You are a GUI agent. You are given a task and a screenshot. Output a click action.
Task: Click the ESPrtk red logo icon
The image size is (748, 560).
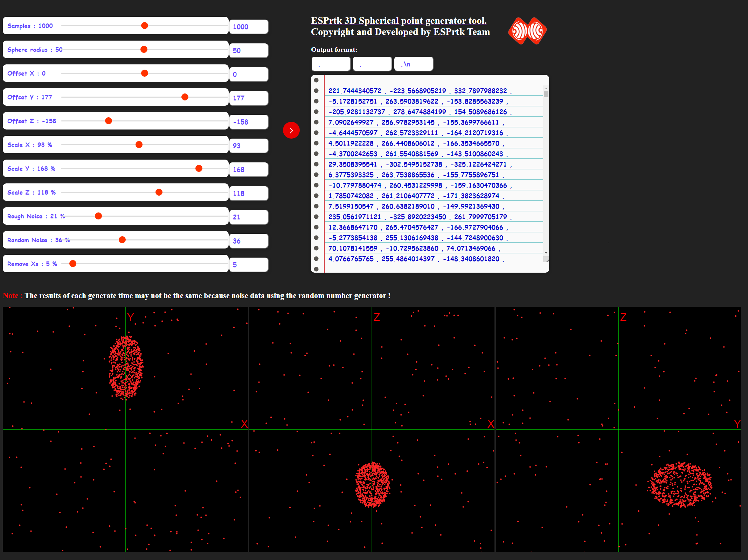(x=527, y=31)
